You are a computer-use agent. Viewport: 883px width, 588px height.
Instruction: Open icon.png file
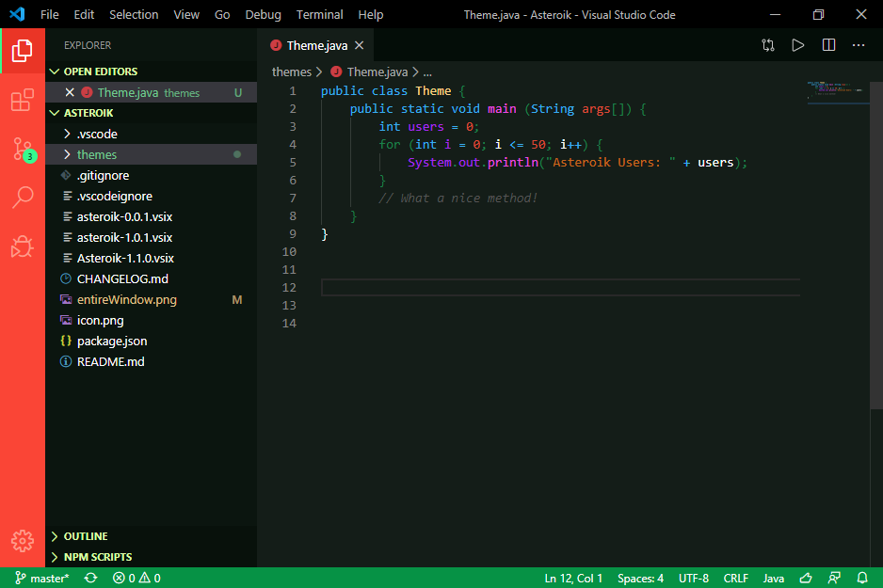pyautogui.click(x=151, y=320)
